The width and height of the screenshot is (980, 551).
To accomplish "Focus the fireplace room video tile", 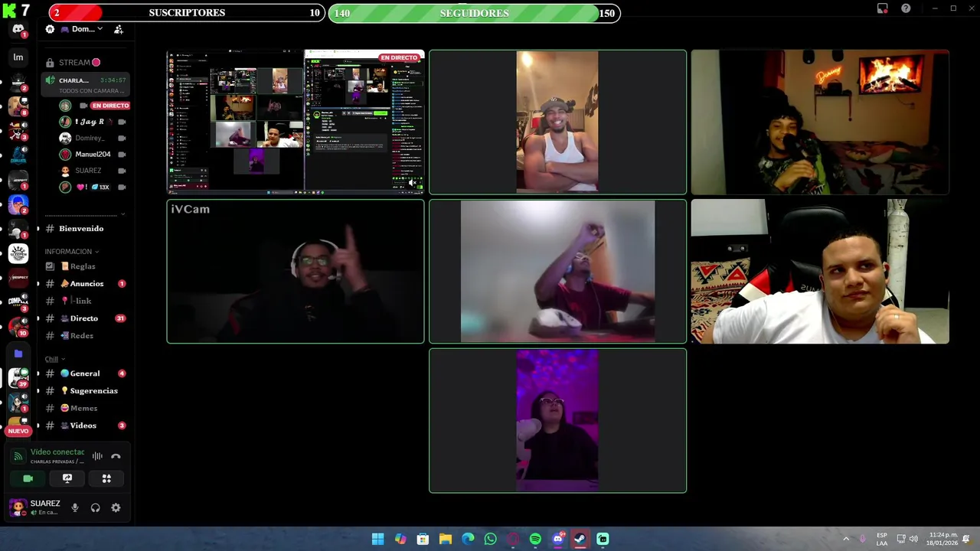I will [820, 122].
